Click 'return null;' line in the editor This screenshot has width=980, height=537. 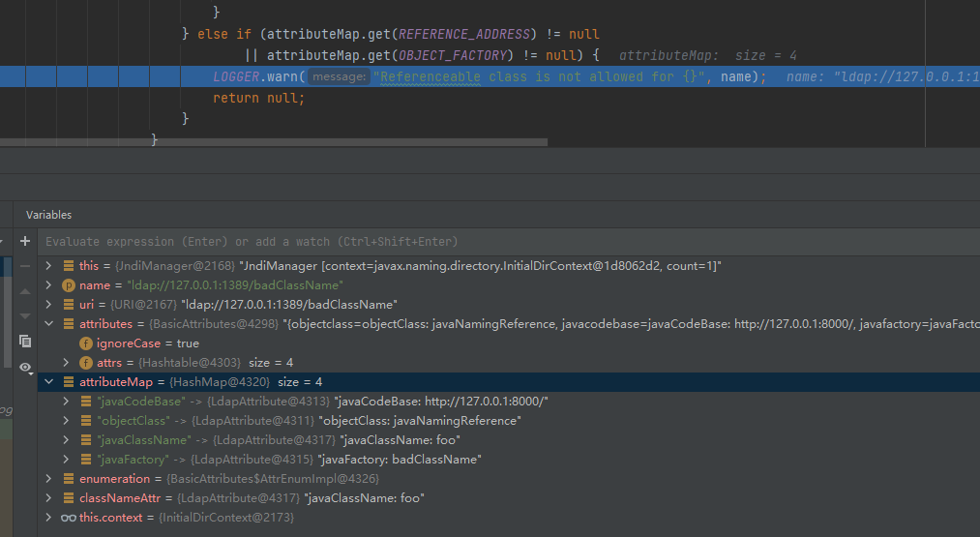tap(258, 98)
